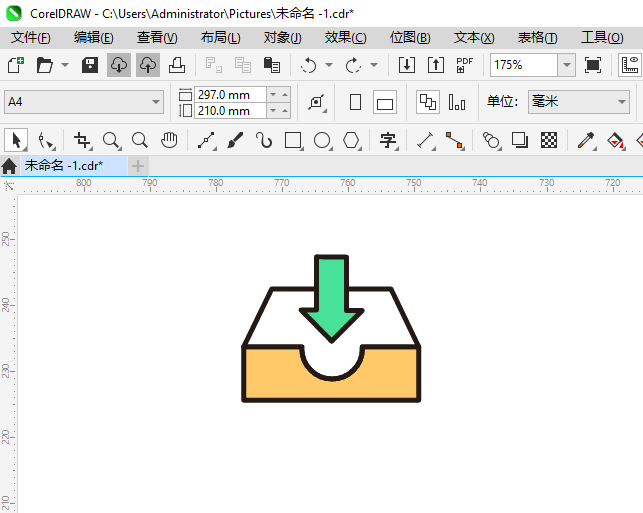This screenshot has width=643, height=513.
Task: Select the Text 字 tool
Action: click(388, 140)
